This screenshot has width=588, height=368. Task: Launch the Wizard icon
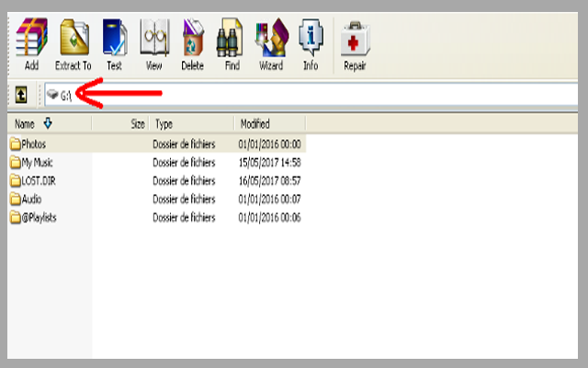272,38
